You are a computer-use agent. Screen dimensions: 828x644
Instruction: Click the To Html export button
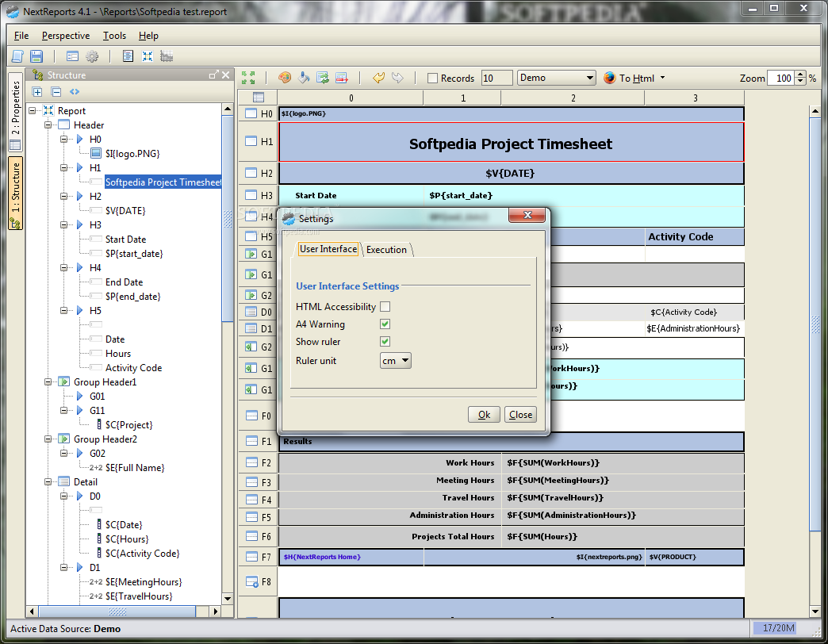pyautogui.click(x=629, y=79)
